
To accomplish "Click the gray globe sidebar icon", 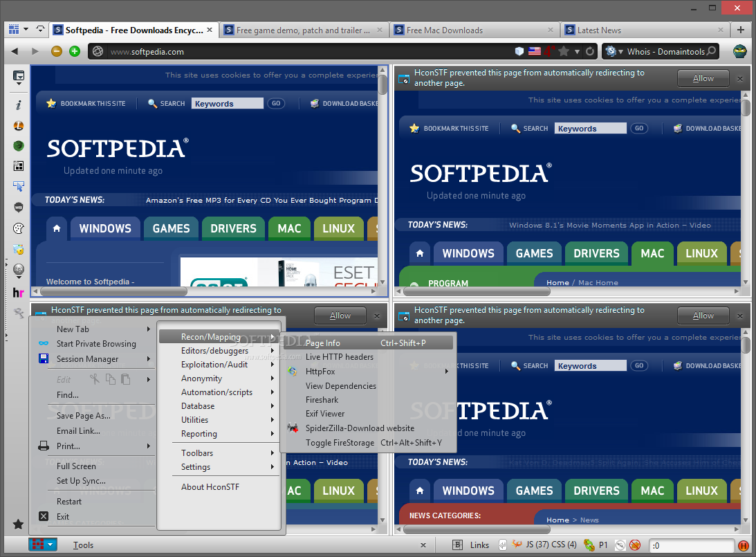I will coord(18,269).
